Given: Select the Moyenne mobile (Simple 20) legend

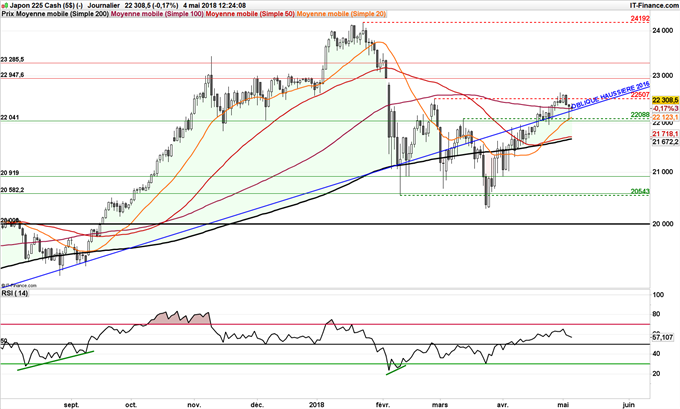Looking at the screenshot, I should pos(341,14).
